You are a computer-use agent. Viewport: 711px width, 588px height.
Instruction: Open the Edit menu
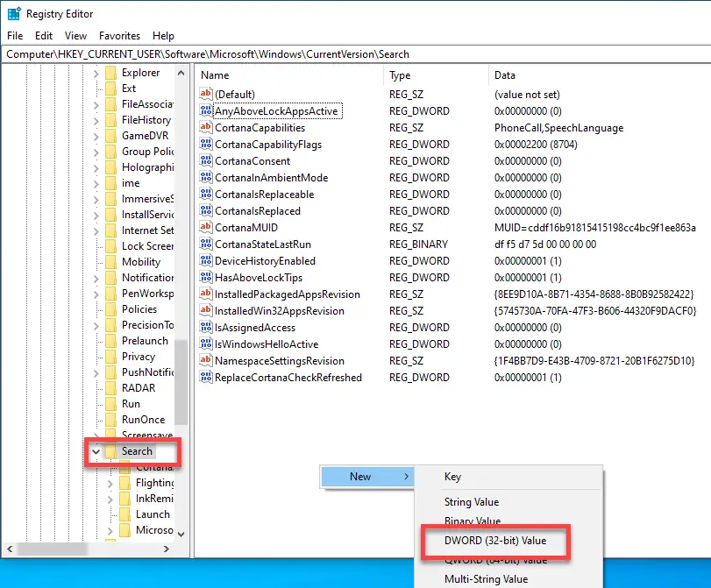coord(44,35)
